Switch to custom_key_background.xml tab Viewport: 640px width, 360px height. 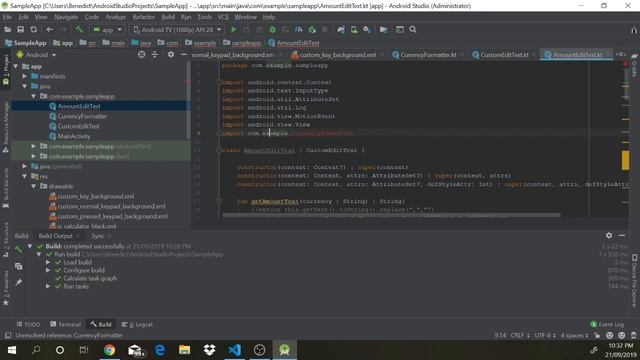click(337, 55)
